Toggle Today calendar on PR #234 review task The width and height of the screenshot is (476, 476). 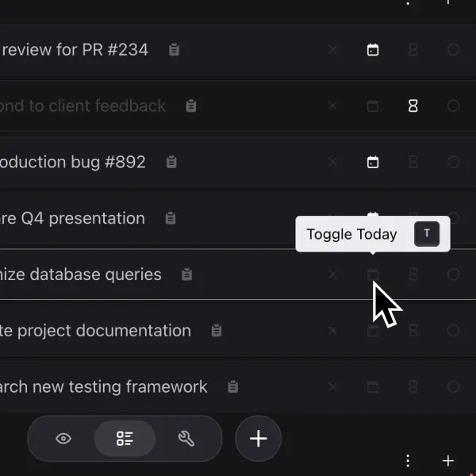pyautogui.click(x=373, y=50)
